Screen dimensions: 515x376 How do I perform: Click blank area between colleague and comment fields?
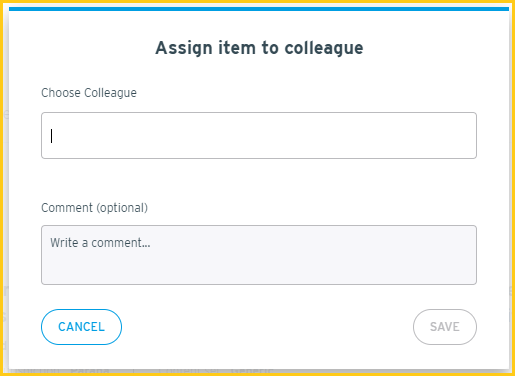(x=259, y=180)
